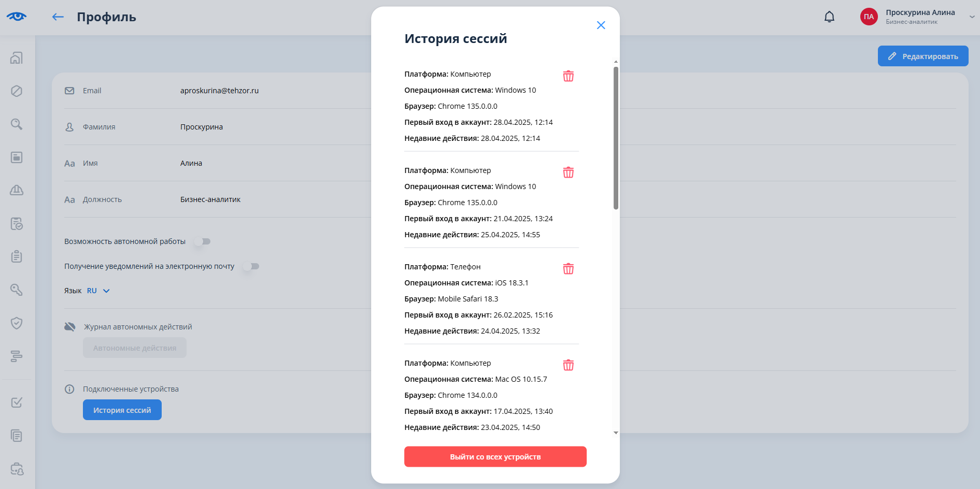The image size is (980, 489).
Task: Delete the session first logged in 21.04.2025
Action: pos(568,172)
